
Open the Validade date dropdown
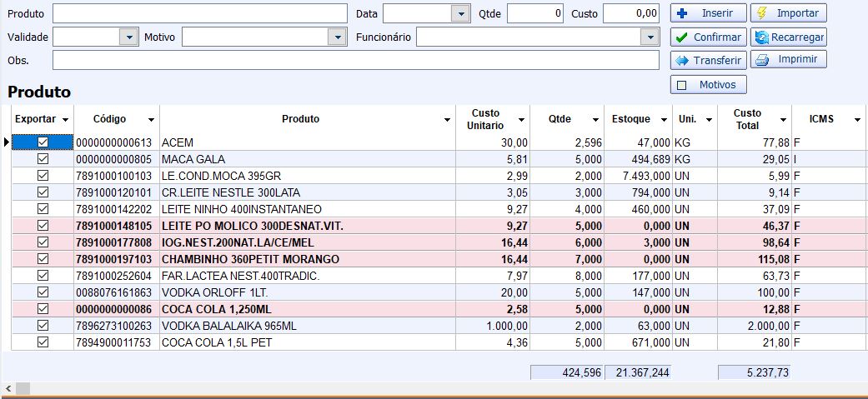128,37
